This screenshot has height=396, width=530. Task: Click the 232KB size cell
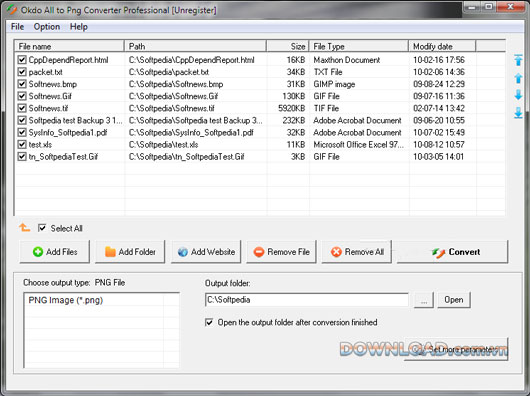point(294,120)
